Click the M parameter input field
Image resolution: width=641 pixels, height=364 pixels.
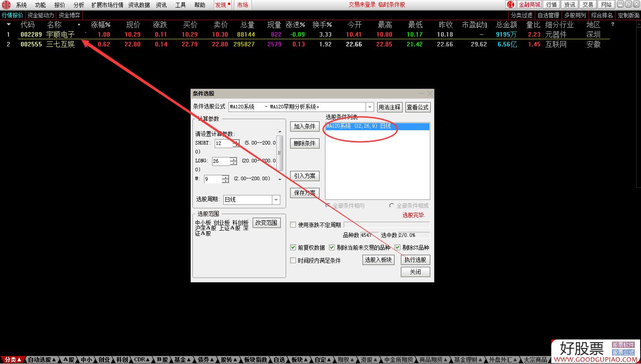coord(213,179)
